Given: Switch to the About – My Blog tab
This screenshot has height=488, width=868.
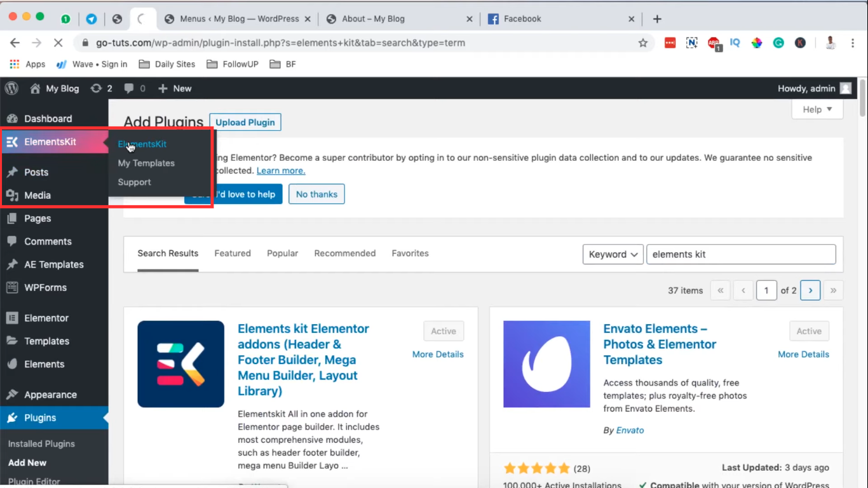Looking at the screenshot, I should pos(399,19).
